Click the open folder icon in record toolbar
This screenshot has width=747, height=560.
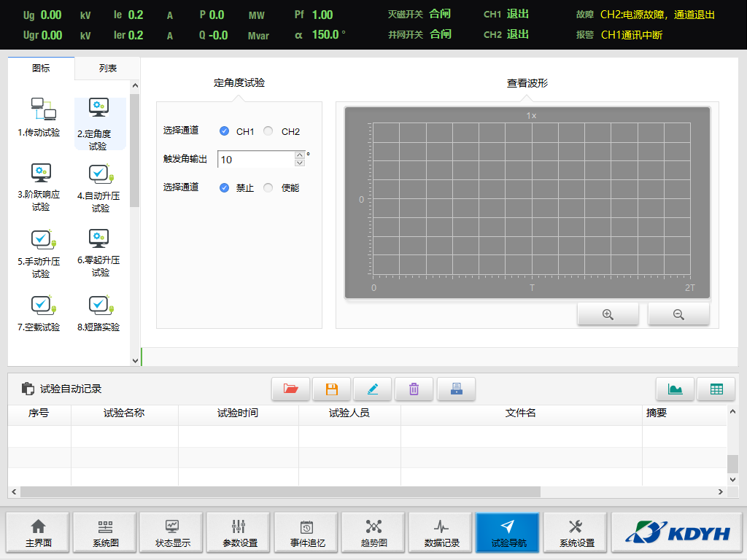(x=290, y=389)
